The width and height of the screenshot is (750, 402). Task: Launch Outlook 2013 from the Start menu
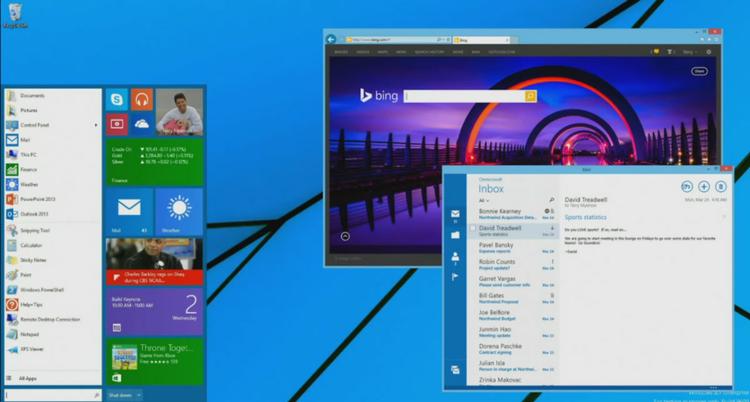coord(53,214)
